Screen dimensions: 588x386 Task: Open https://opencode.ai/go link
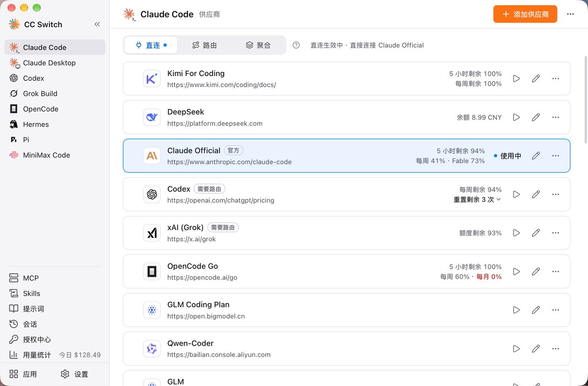[202, 278]
